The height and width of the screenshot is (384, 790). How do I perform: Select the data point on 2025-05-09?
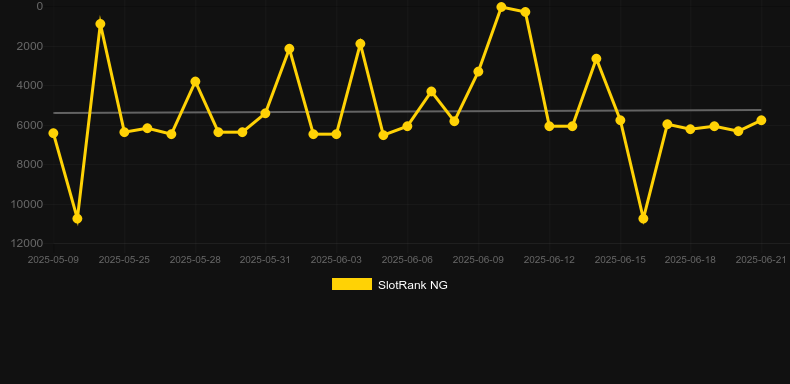pyautogui.click(x=53, y=133)
